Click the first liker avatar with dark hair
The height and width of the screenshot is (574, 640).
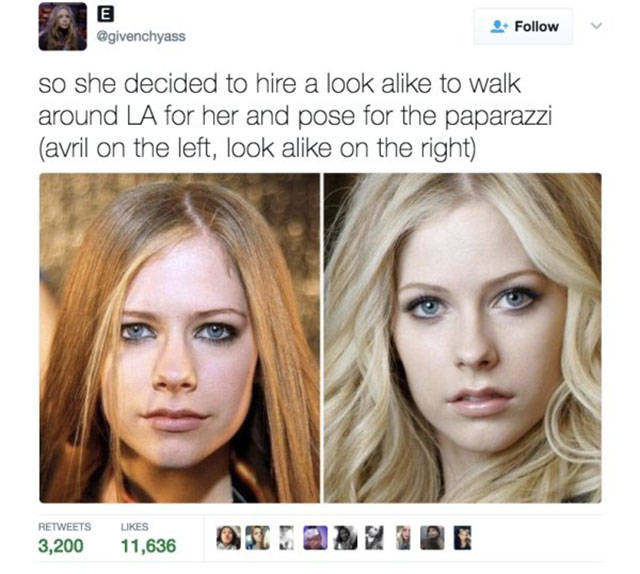coord(228,538)
